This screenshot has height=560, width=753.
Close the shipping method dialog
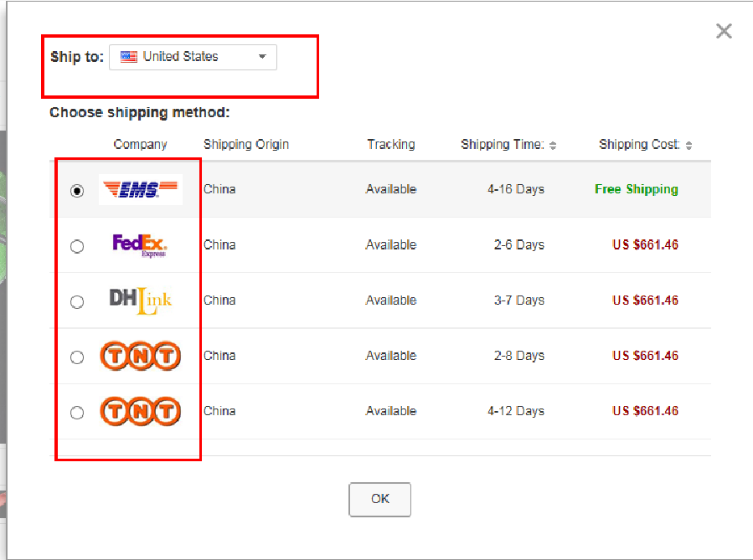coord(724,31)
